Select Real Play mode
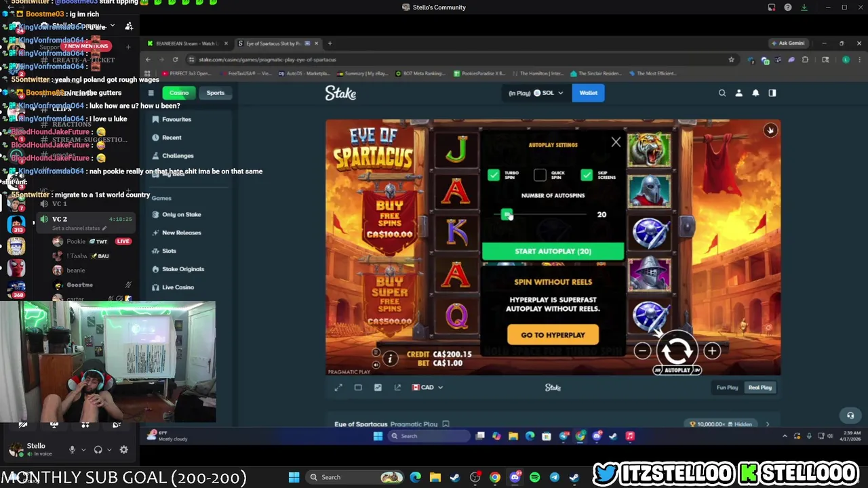 point(759,388)
